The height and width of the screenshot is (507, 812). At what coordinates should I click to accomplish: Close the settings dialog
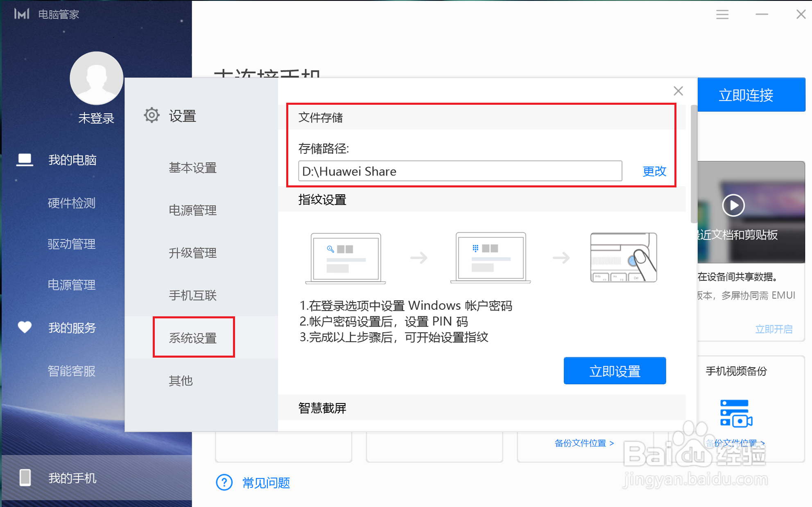pyautogui.click(x=678, y=91)
